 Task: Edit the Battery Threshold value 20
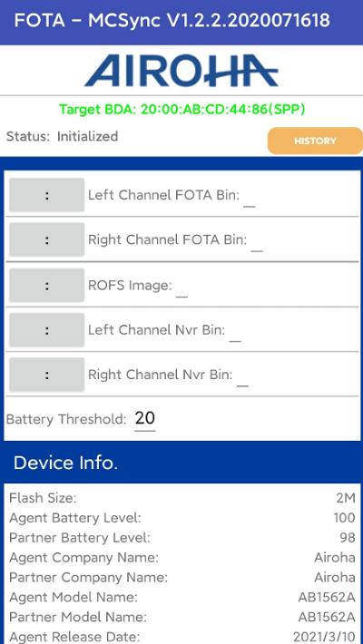(144, 419)
